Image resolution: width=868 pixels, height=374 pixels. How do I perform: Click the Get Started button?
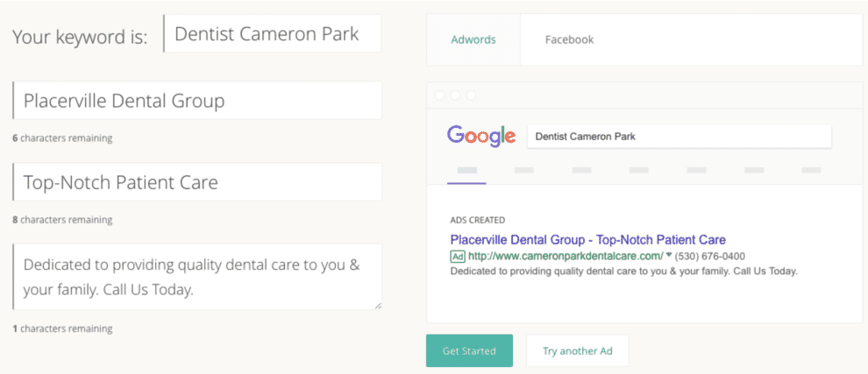(469, 350)
